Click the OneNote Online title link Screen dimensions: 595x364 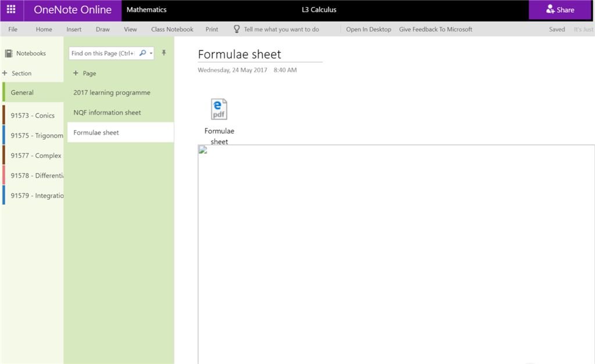point(73,10)
